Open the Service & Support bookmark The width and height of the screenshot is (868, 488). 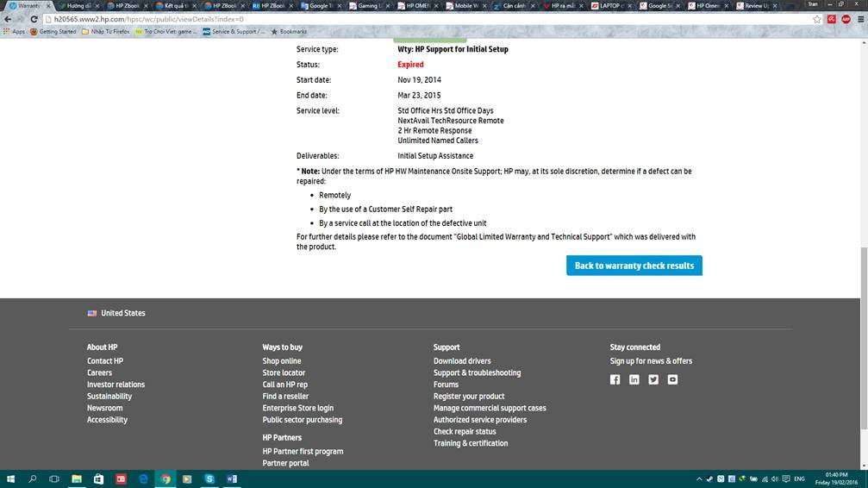pyautogui.click(x=234, y=32)
